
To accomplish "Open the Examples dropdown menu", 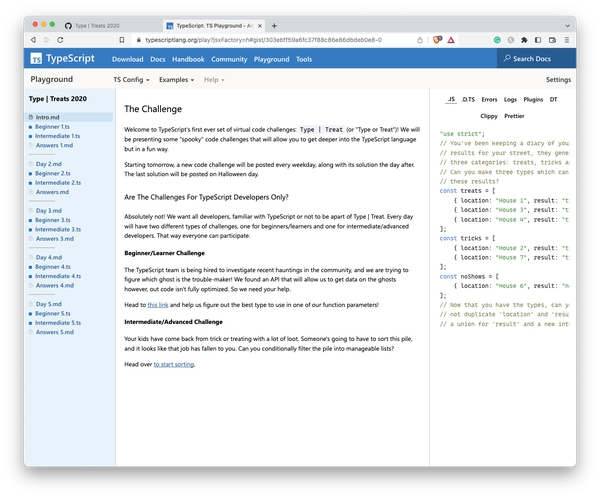I will coord(178,79).
